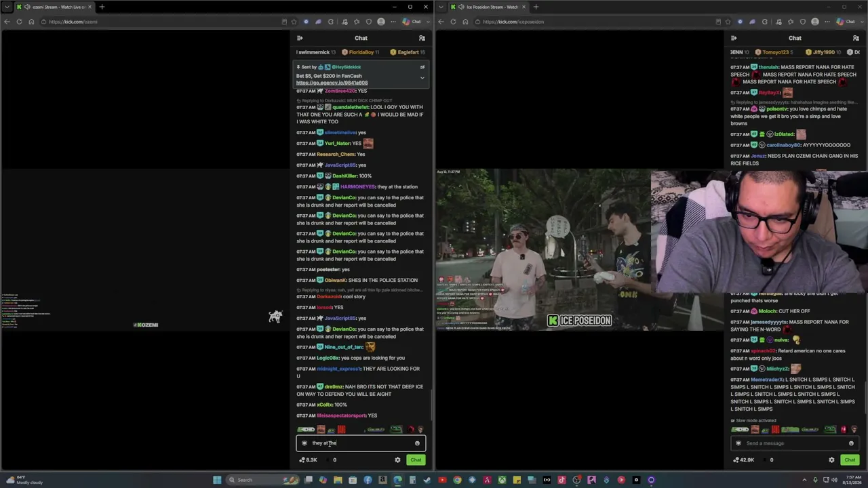Image resolution: width=868 pixels, height=488 pixels.
Task: Open tab search dropdown in Ice Poseidon window
Action: point(441,7)
